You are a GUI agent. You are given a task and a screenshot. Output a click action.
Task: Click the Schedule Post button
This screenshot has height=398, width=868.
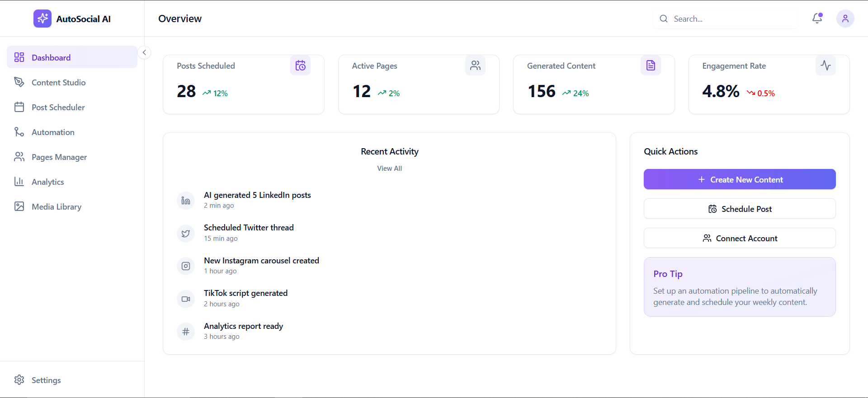coord(740,209)
